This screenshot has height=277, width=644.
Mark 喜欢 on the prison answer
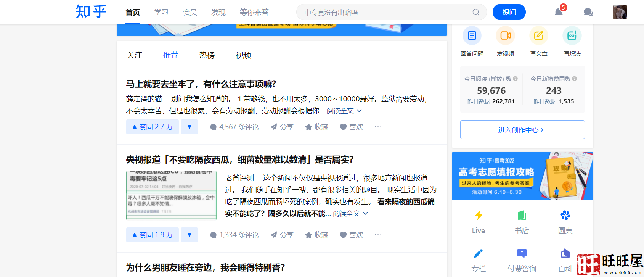(x=352, y=127)
